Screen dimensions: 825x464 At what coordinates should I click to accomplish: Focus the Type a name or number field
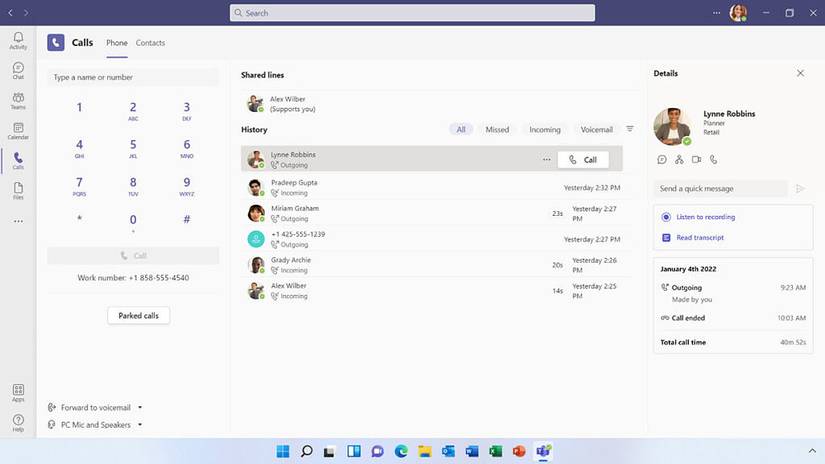pos(133,77)
